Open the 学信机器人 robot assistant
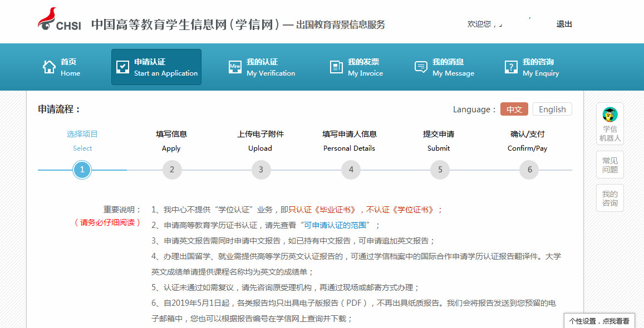The image size is (644, 328). click(x=609, y=125)
